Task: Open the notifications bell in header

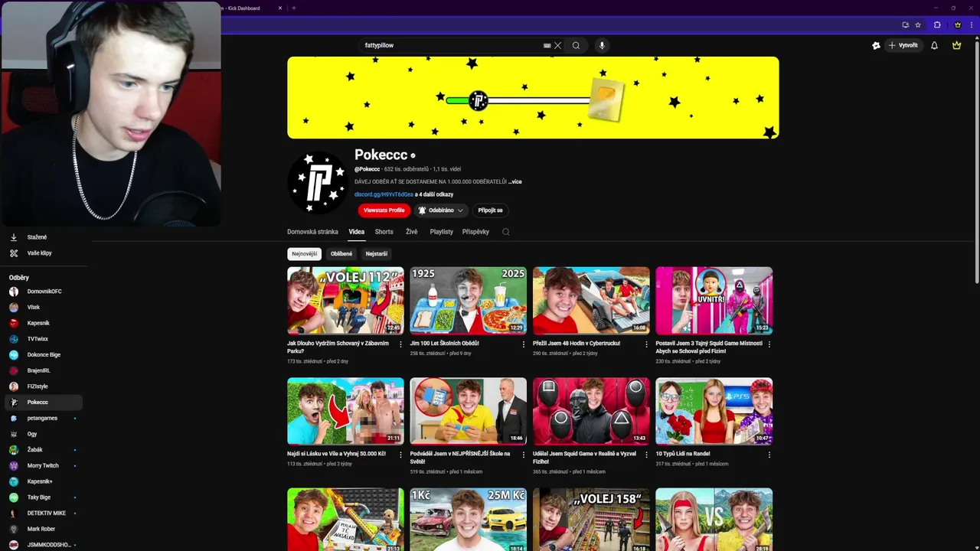Action: [934, 45]
